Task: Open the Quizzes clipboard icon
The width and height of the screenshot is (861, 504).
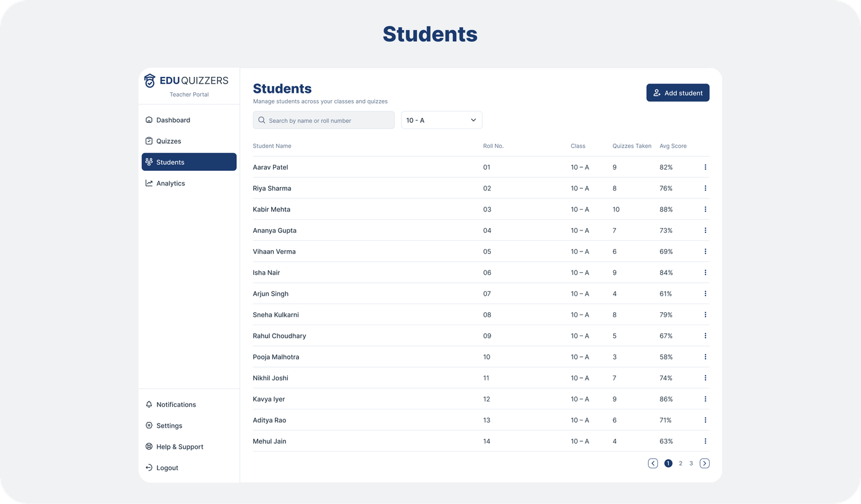Action: pos(148,141)
